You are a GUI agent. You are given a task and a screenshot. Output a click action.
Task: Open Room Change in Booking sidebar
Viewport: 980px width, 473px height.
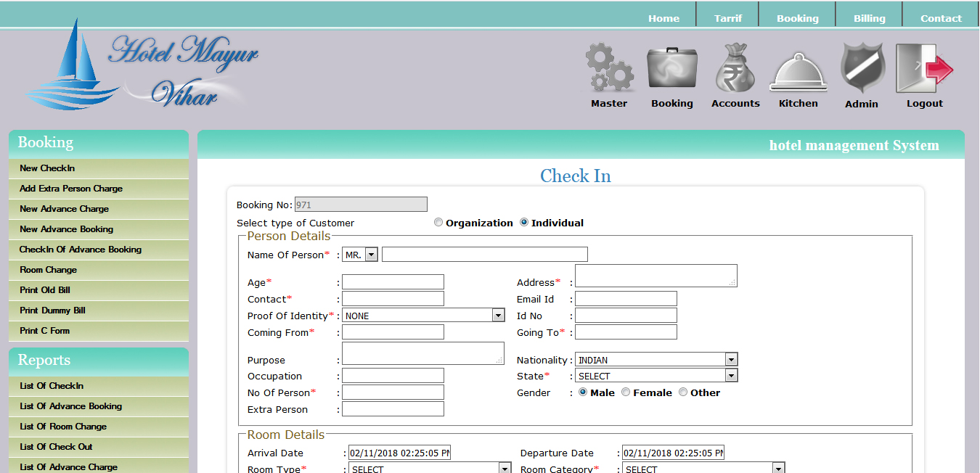point(99,270)
